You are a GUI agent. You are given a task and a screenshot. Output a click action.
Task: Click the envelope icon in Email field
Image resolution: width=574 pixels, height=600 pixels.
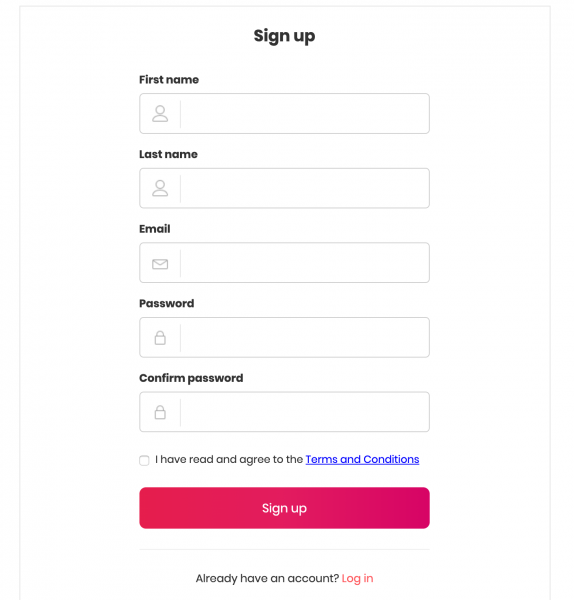click(x=160, y=264)
